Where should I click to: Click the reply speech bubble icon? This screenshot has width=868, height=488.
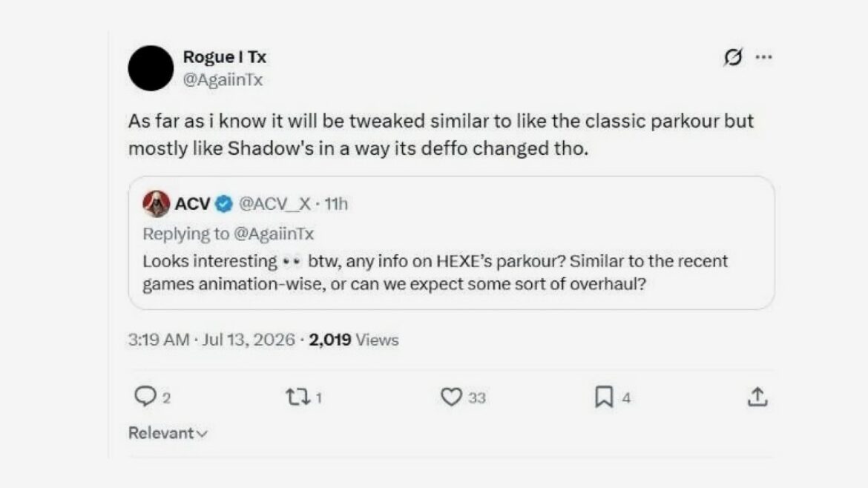tap(145, 396)
